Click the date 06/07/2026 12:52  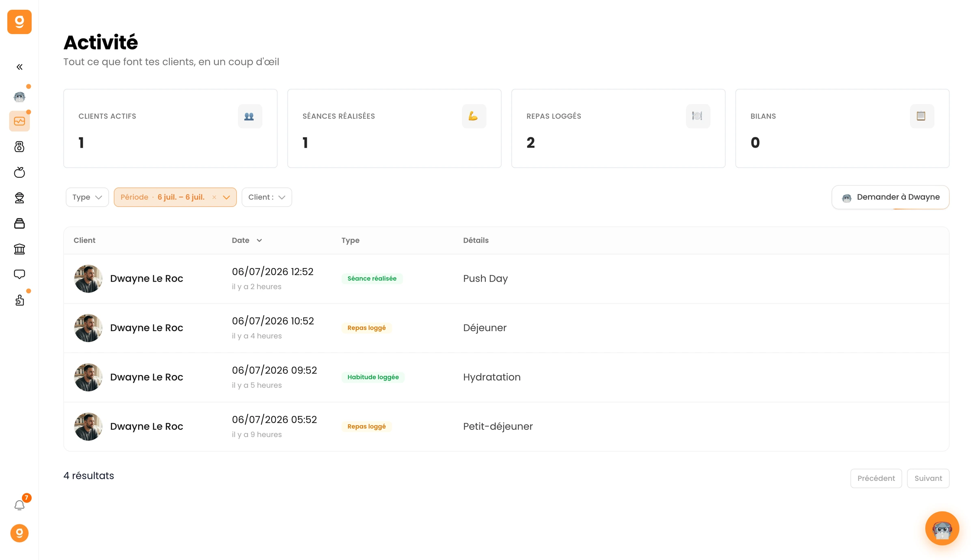tap(273, 271)
